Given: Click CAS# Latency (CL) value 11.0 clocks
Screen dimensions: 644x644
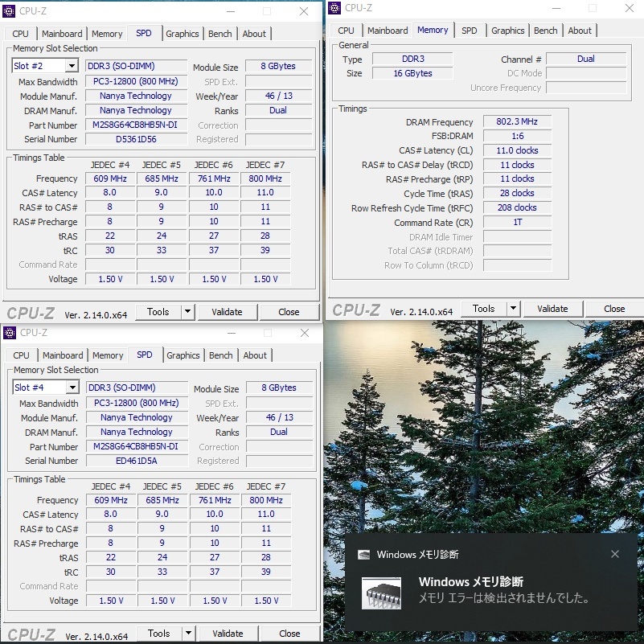Looking at the screenshot, I should tap(517, 150).
